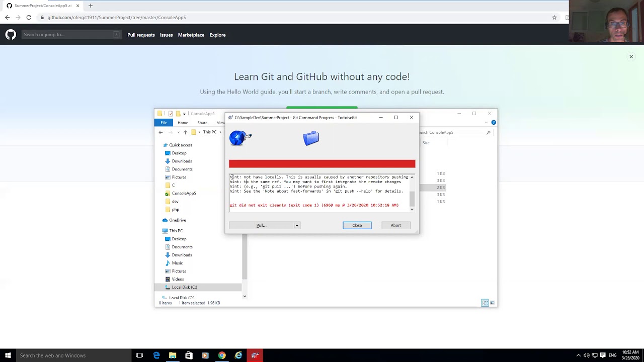
Task: Open GitHub Marketplace link
Action: [191, 35]
